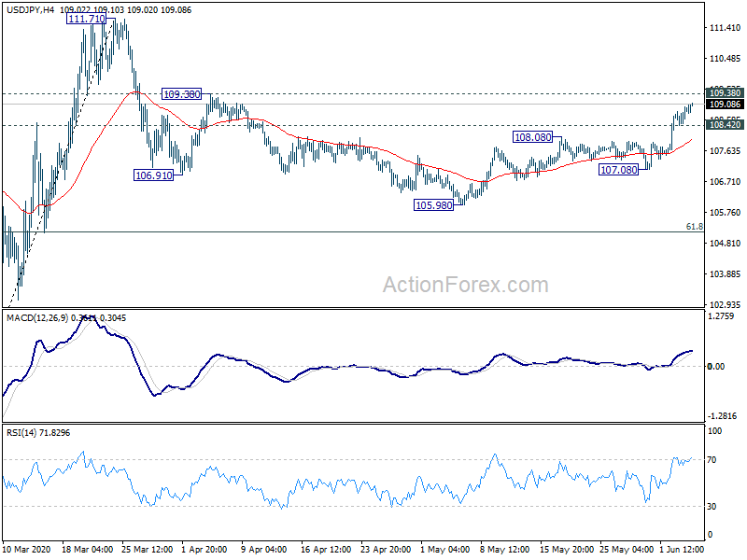Click the 23 Apr 20:00 date label

point(386,550)
